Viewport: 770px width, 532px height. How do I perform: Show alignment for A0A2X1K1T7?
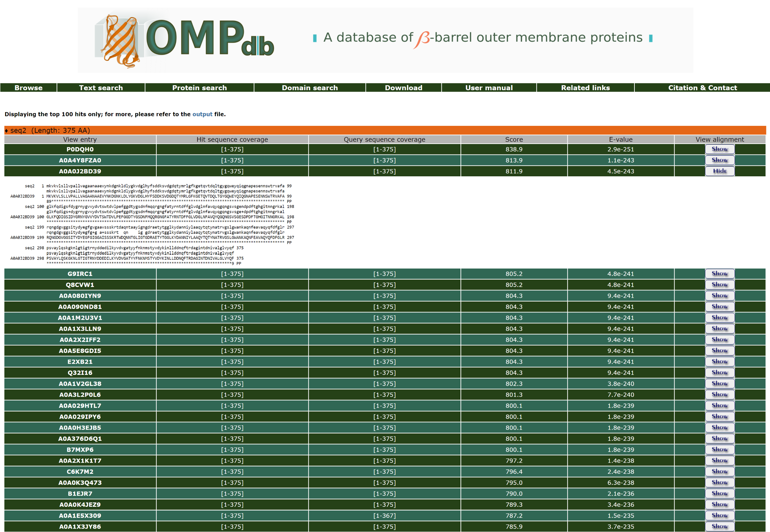coord(720,460)
